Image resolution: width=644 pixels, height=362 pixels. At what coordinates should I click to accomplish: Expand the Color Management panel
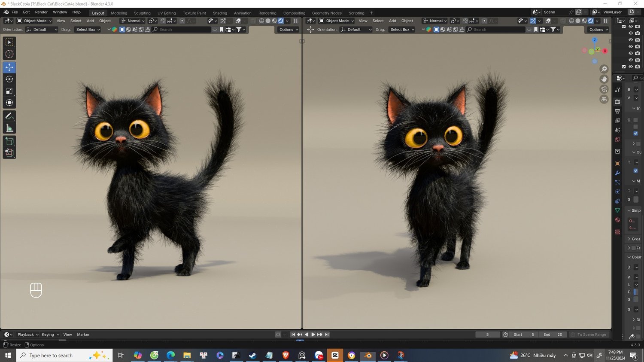pyautogui.click(x=634, y=257)
